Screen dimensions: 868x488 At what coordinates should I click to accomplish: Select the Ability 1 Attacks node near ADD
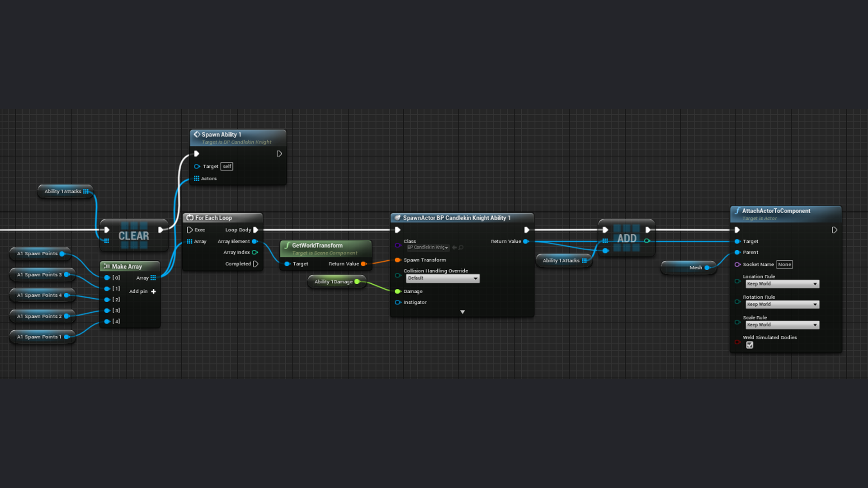tap(564, 261)
